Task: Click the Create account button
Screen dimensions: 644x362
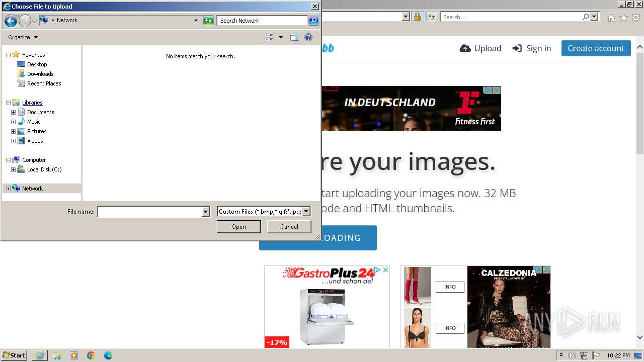Action: point(596,48)
